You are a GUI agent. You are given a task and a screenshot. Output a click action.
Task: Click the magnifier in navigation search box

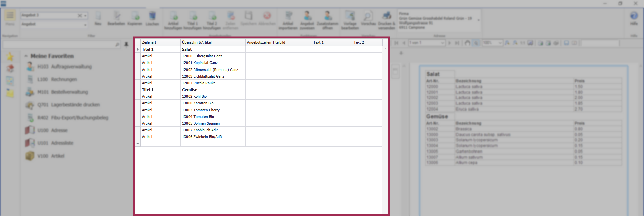[x=117, y=44]
